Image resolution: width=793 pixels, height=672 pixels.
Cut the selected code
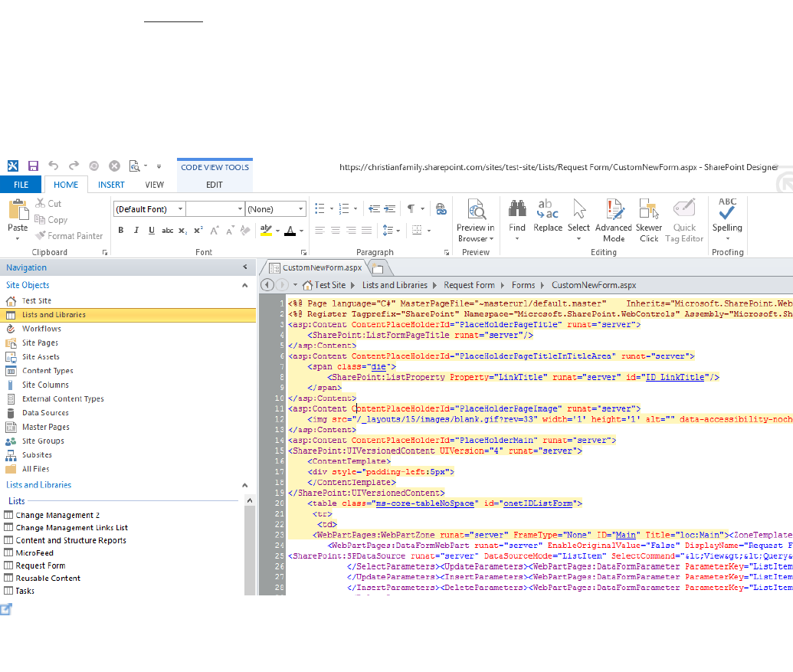pos(48,203)
